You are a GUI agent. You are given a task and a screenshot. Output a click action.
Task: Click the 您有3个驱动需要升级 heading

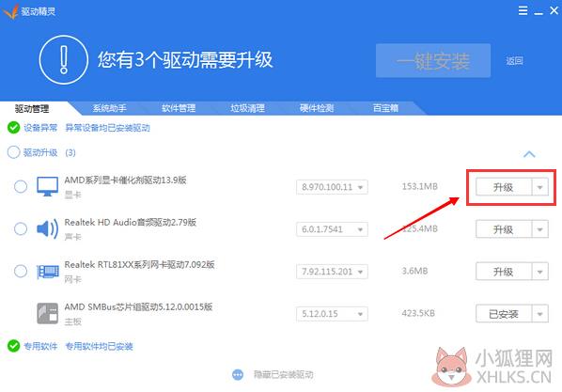point(185,60)
